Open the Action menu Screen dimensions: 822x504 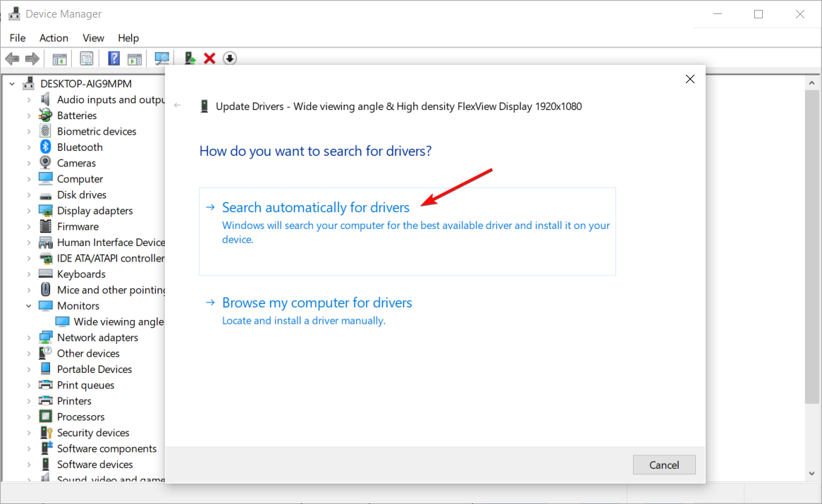pyautogui.click(x=54, y=38)
